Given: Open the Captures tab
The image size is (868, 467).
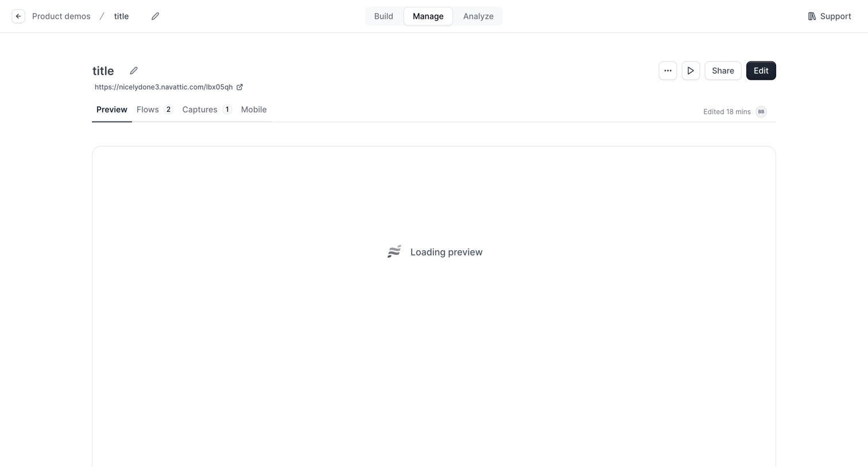Looking at the screenshot, I should [x=207, y=110].
